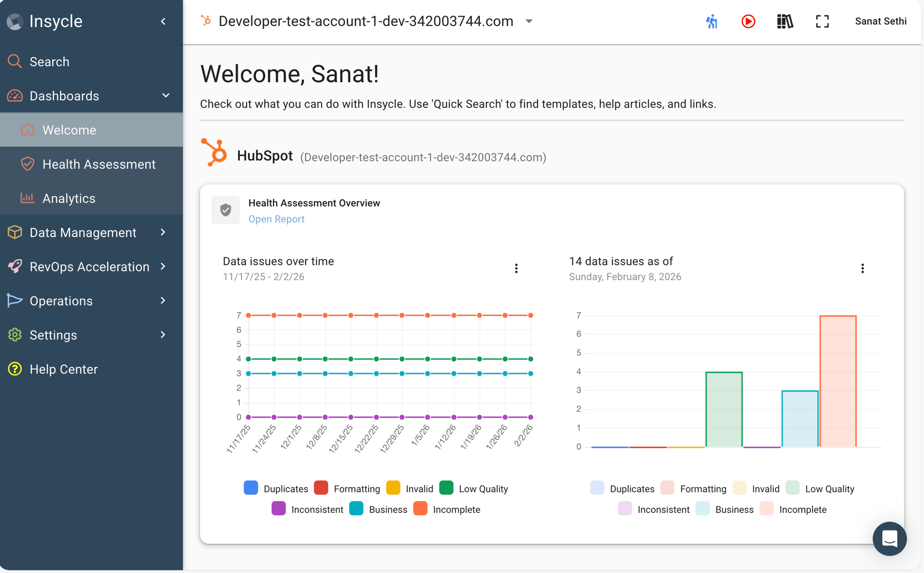This screenshot has width=924, height=573.
Task: Click the guided tour hiker icon
Action: click(711, 21)
